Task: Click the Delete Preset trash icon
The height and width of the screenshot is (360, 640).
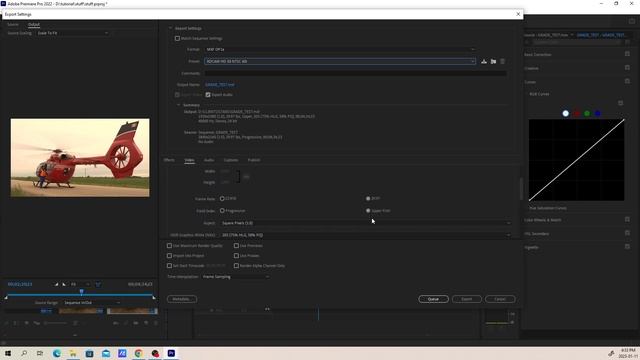Action: click(x=502, y=61)
